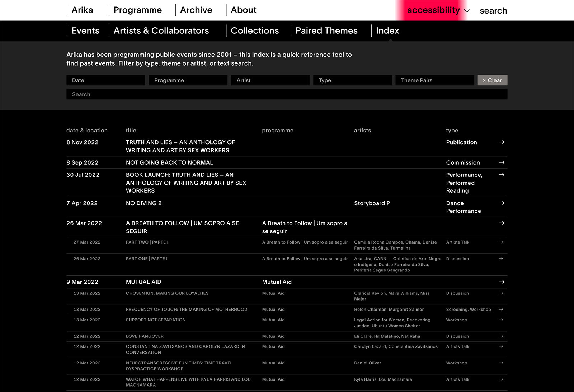Select the Index tab
This screenshot has height=392, width=574.
387,31
